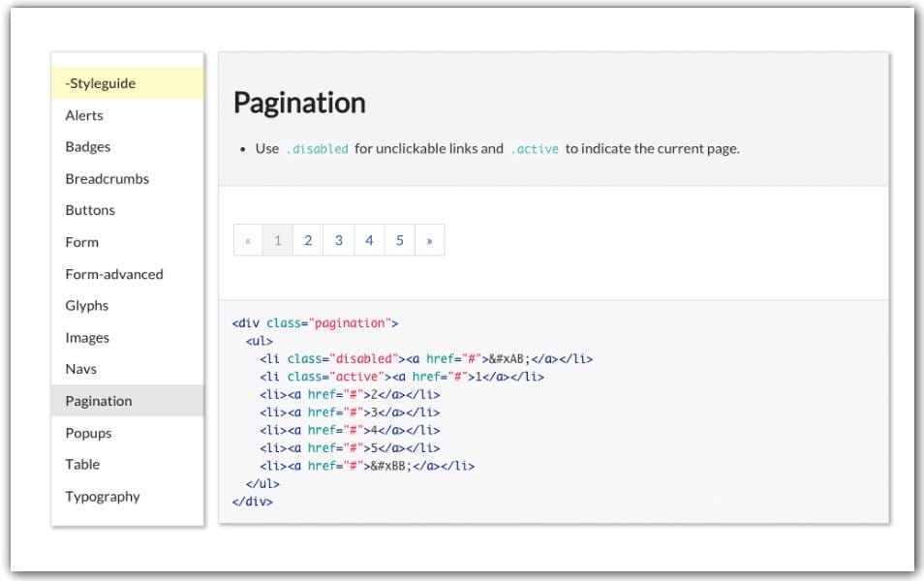The width and height of the screenshot is (924, 581).
Task: Click the next-page » arrow control
Action: [430, 239]
